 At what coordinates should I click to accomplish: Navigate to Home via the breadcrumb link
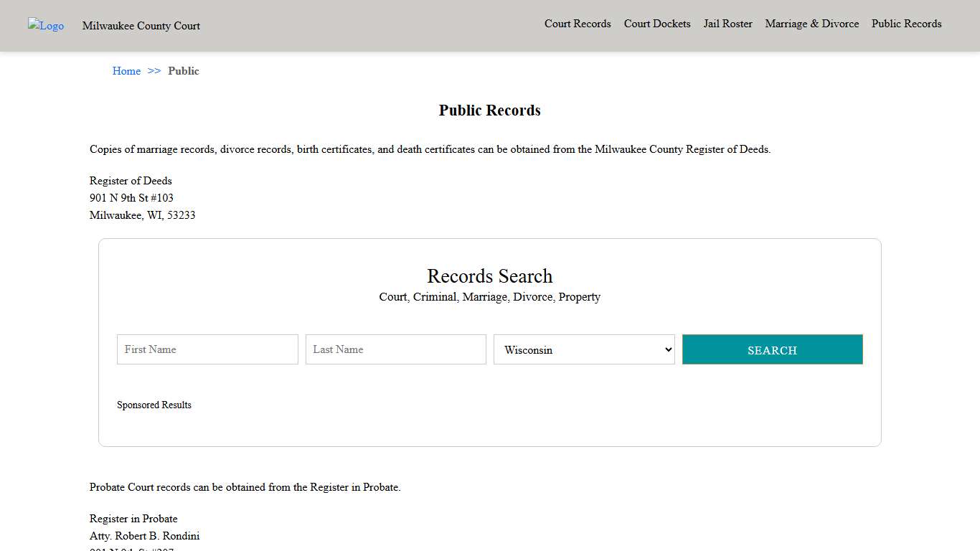click(x=126, y=71)
